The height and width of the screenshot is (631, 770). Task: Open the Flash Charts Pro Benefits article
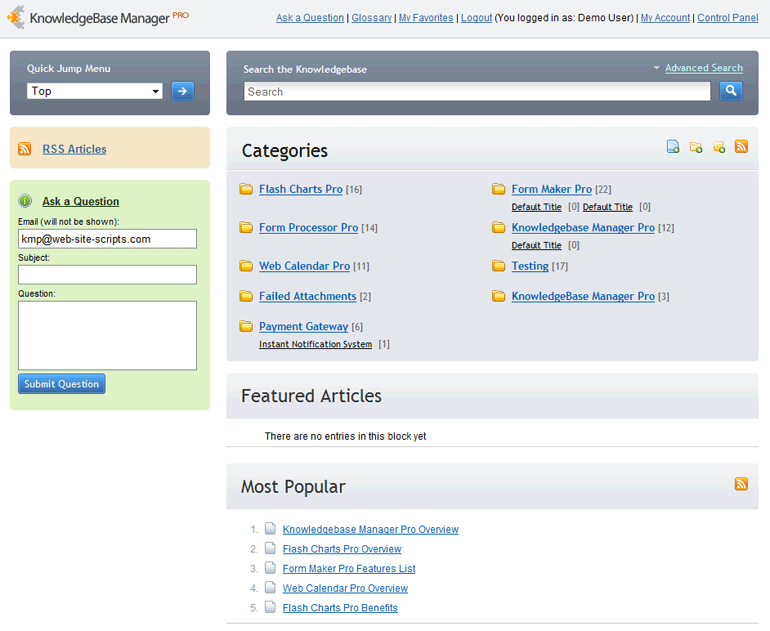pyautogui.click(x=340, y=608)
